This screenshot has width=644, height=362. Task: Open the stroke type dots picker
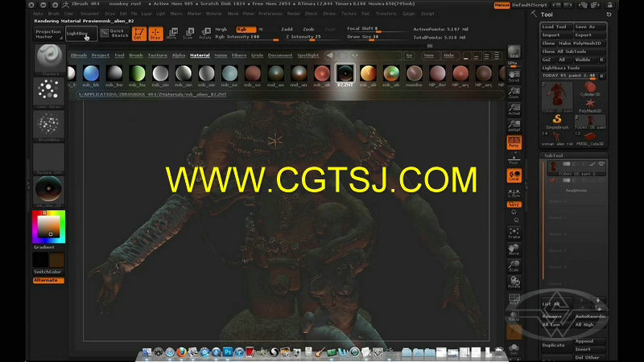click(48, 91)
